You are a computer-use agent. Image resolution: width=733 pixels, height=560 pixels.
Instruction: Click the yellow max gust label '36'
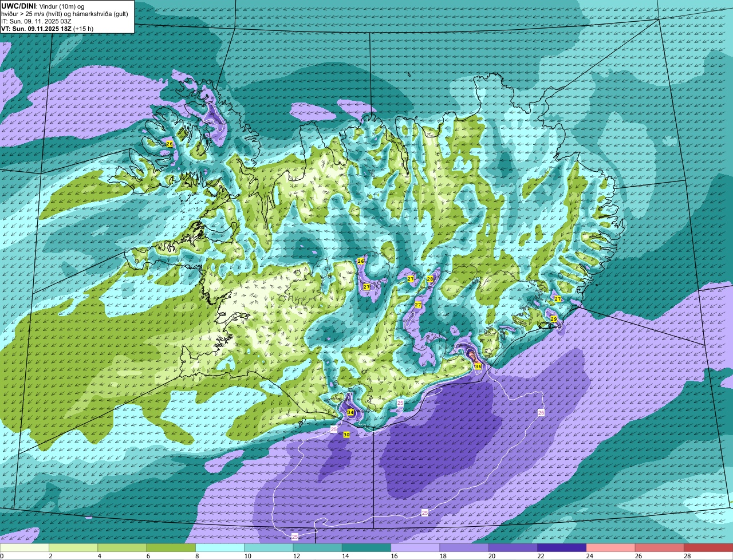[478, 366]
